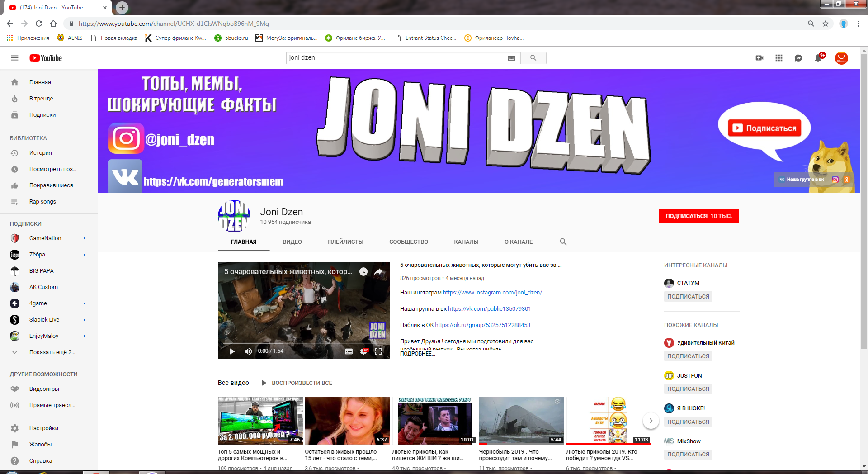Click the share arrow on video player
The image size is (868, 474).
pyautogui.click(x=378, y=271)
